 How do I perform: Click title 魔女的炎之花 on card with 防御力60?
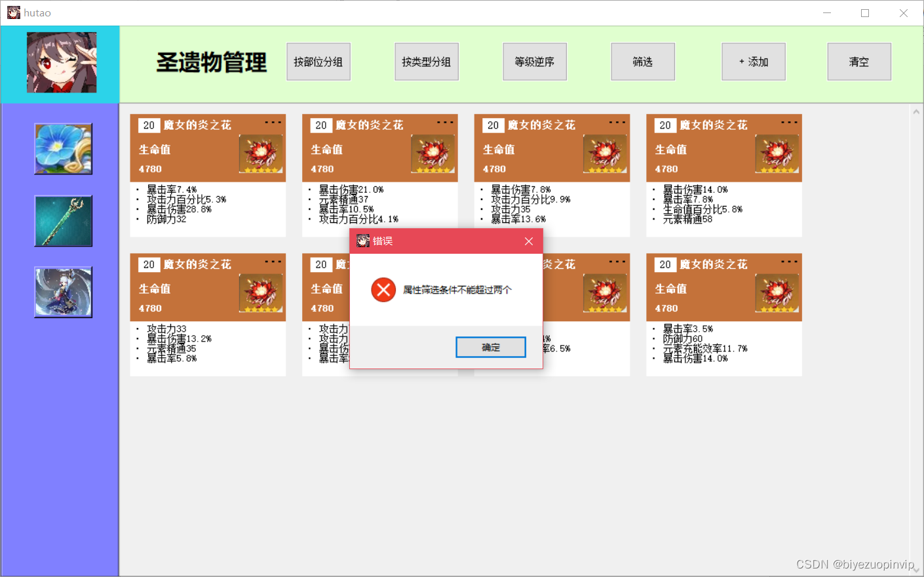[x=714, y=264]
